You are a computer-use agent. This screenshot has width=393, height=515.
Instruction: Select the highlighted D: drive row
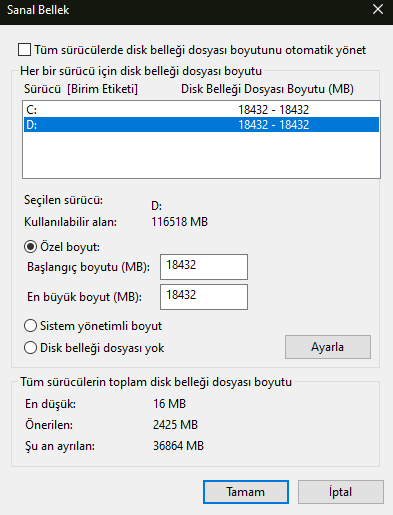click(x=201, y=125)
